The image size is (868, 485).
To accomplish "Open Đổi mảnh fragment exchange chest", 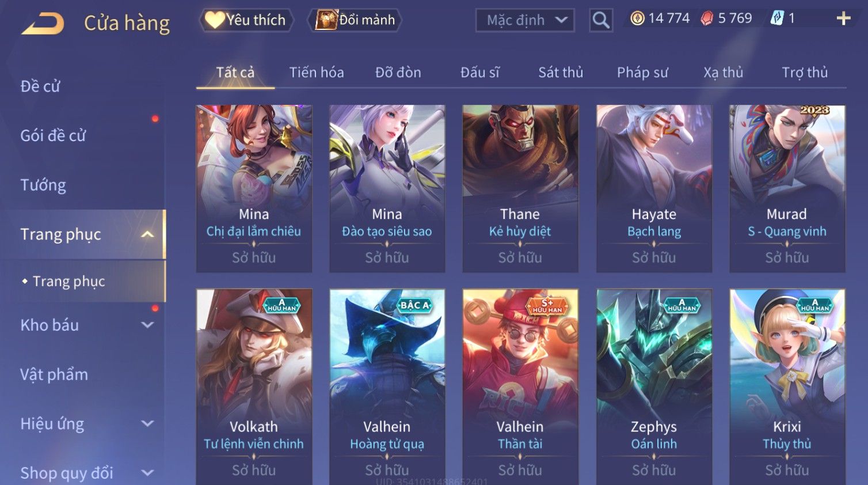I will pos(356,20).
